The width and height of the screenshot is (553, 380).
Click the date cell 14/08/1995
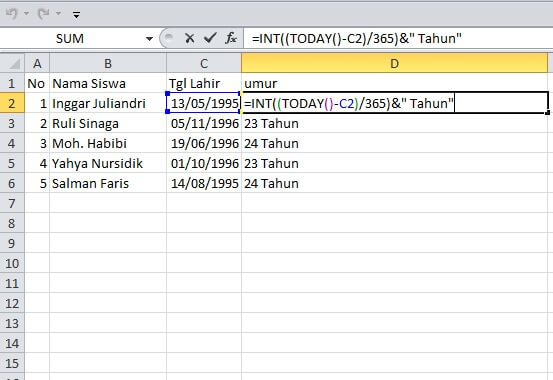[x=204, y=183]
